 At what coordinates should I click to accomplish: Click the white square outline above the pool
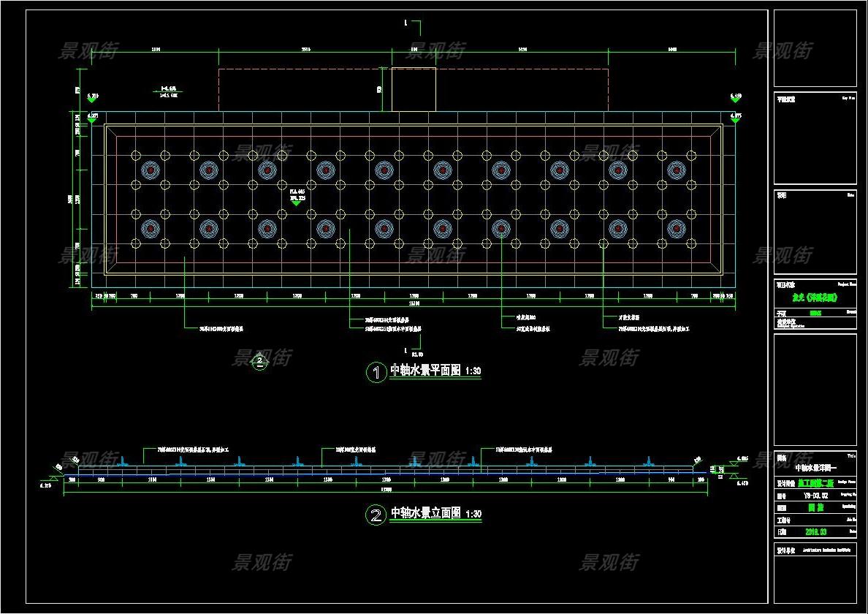click(x=414, y=89)
